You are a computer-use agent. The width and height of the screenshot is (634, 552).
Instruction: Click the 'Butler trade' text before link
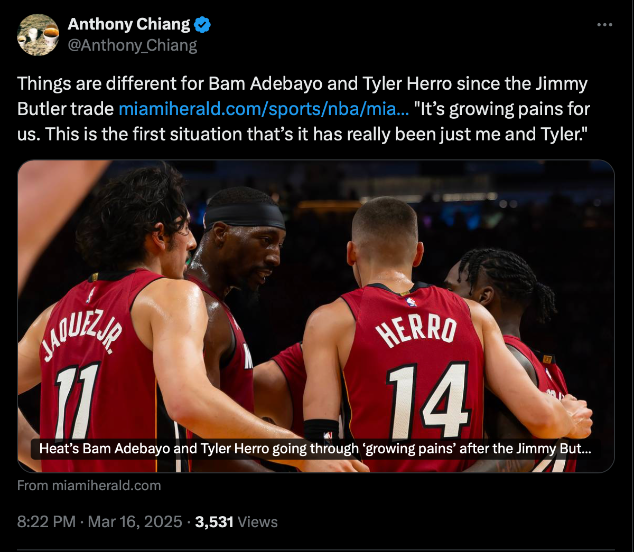66,109
